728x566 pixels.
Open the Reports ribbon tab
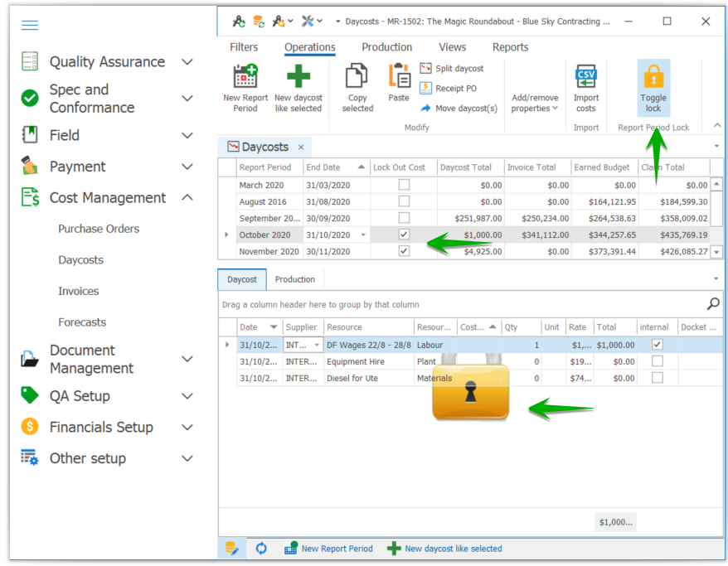pyautogui.click(x=510, y=47)
